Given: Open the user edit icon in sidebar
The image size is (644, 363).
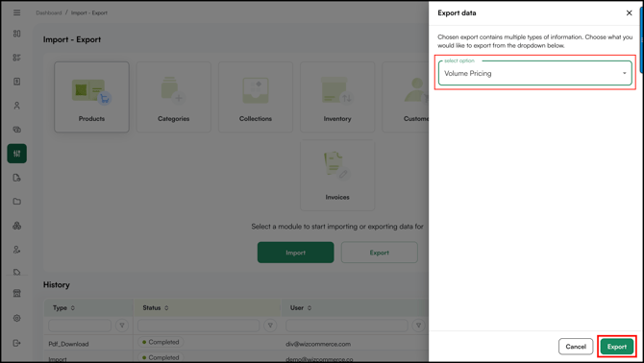Looking at the screenshot, I should (x=17, y=250).
